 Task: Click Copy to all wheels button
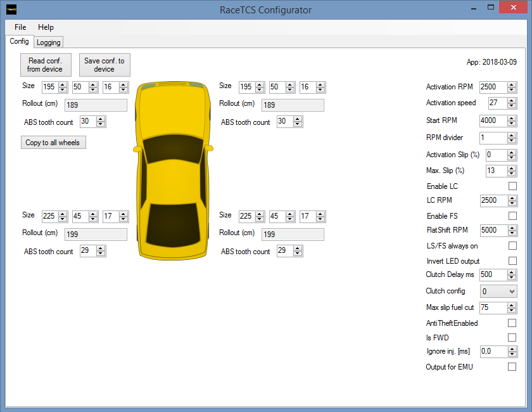pos(53,143)
